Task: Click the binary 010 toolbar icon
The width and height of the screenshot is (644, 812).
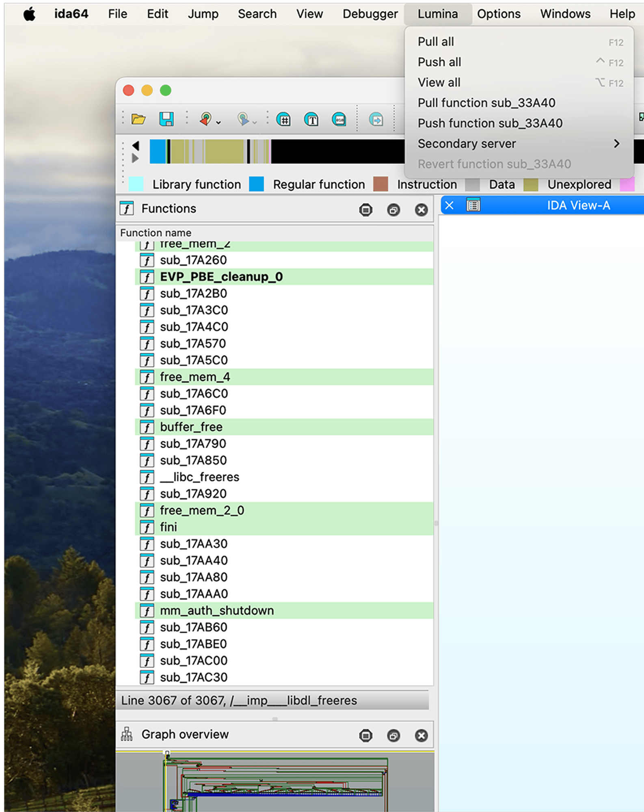Action: 339,119
